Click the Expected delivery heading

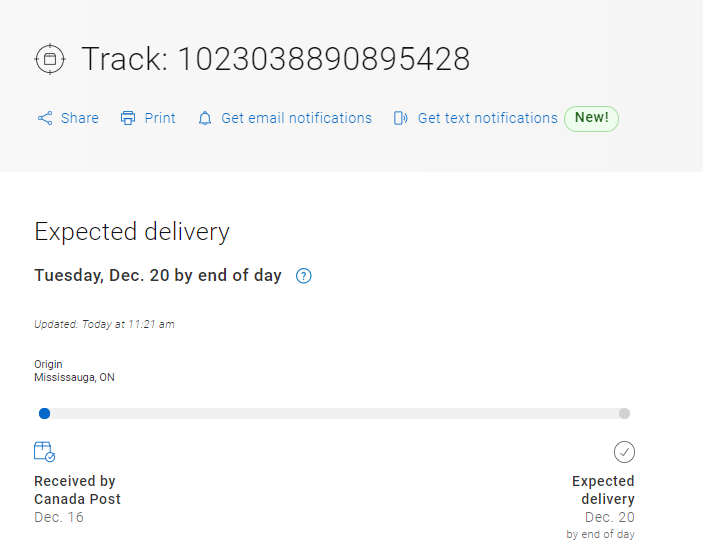[x=132, y=232]
